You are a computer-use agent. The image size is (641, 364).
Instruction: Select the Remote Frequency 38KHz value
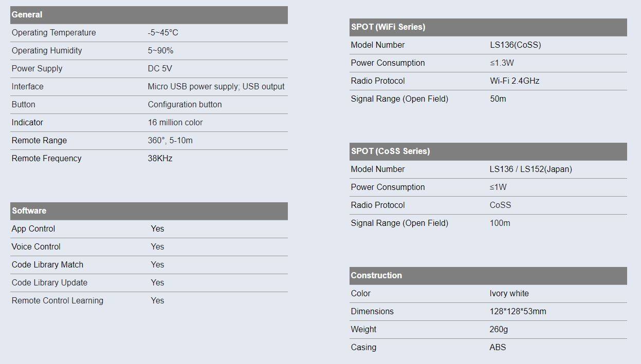160,159
